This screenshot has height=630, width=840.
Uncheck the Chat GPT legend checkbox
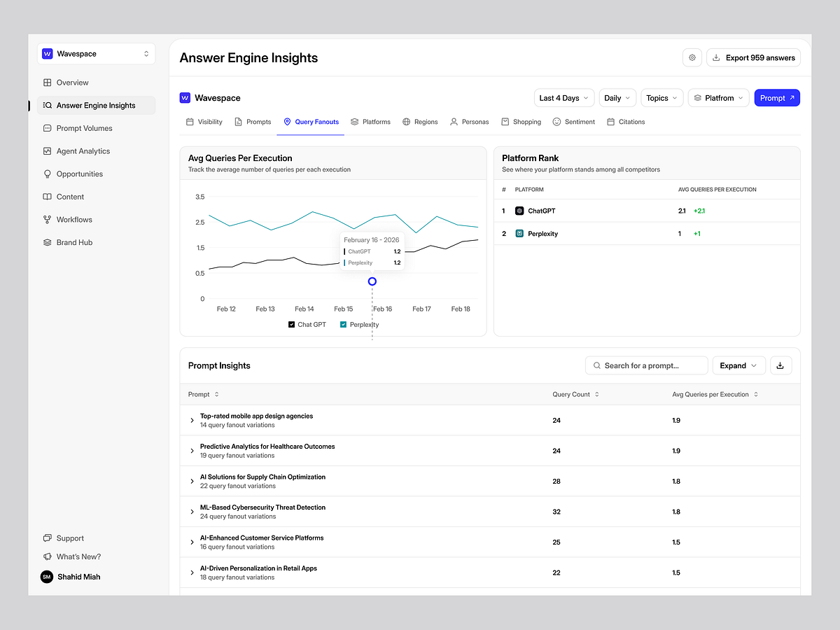coord(292,325)
